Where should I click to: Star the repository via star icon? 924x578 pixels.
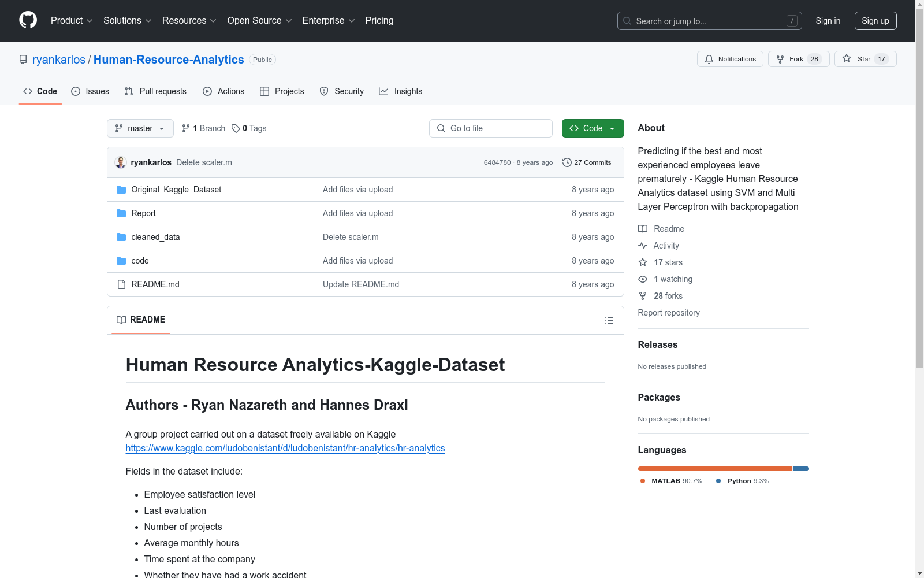click(847, 58)
